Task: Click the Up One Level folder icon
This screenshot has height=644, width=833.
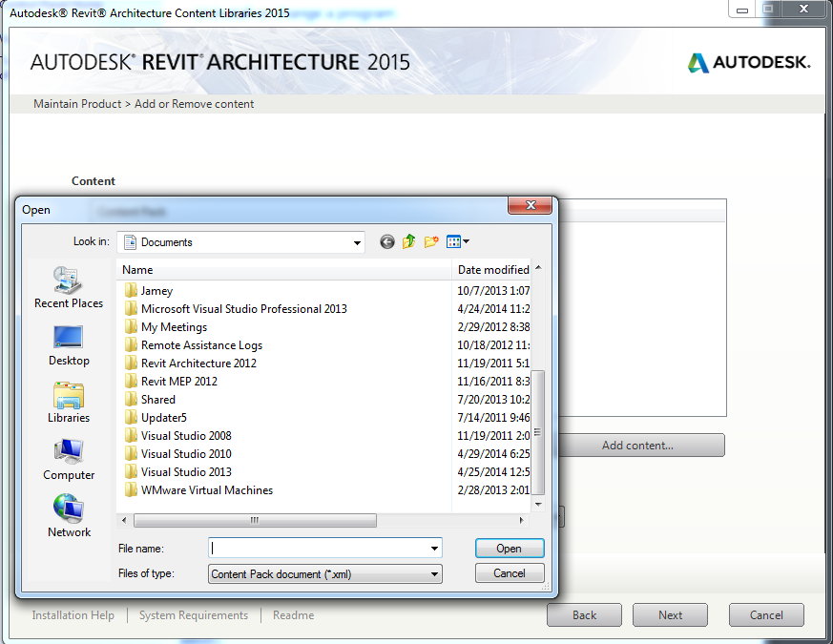Action: click(408, 242)
